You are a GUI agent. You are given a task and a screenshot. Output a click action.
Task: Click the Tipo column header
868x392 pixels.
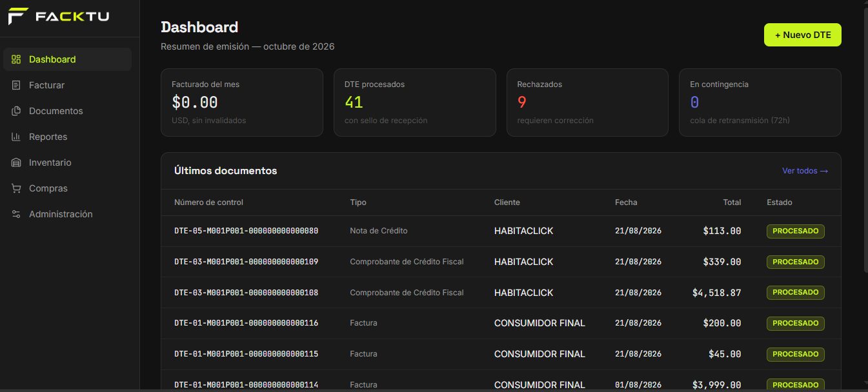pos(358,202)
